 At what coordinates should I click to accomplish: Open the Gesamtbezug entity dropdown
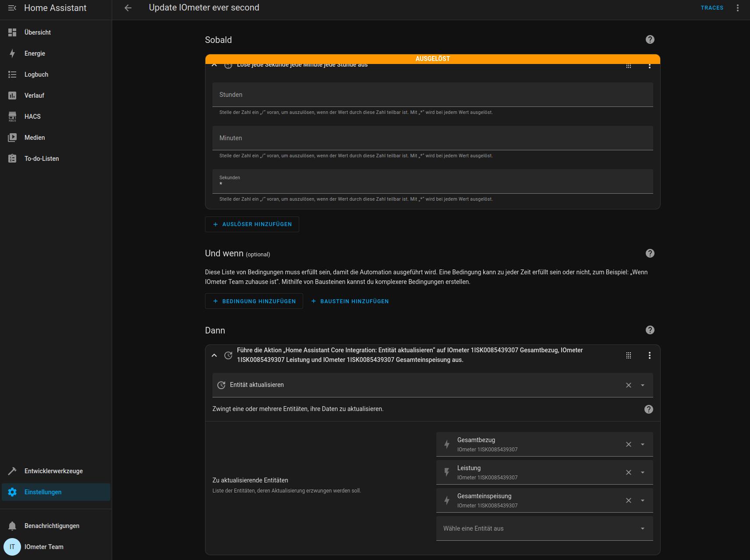click(643, 444)
